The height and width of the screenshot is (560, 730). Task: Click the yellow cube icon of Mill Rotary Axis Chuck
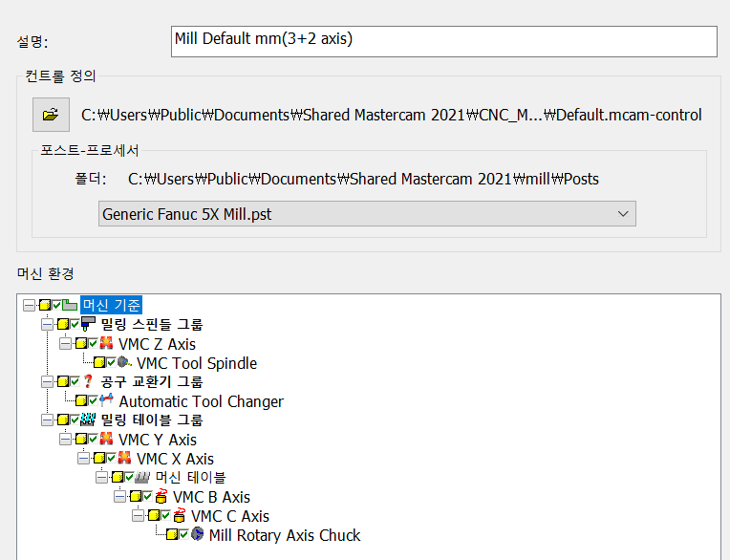point(172,534)
